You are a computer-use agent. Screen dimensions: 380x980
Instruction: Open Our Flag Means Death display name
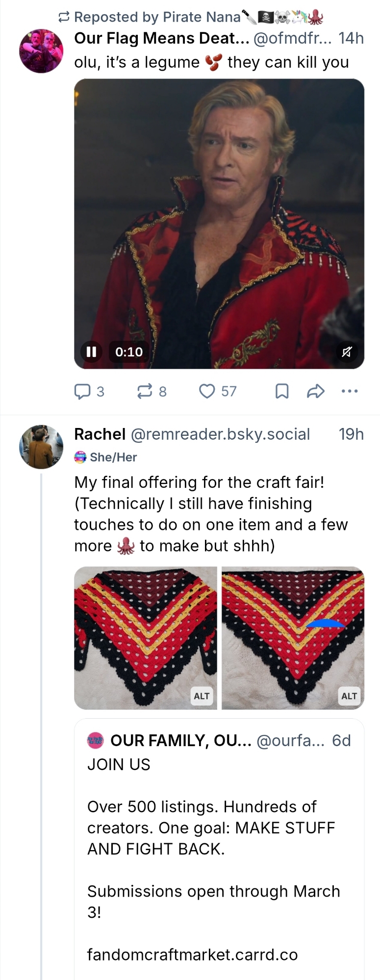161,38
